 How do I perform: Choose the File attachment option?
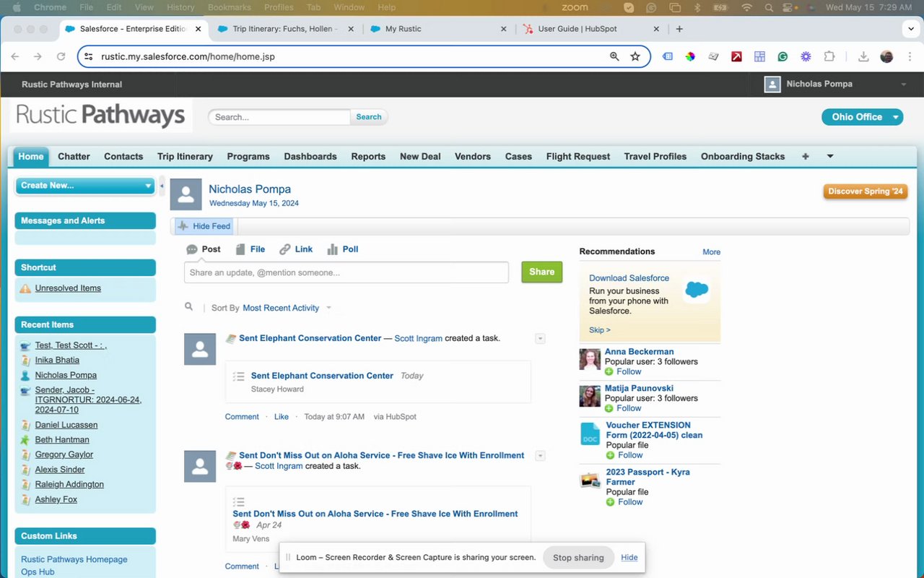250,249
